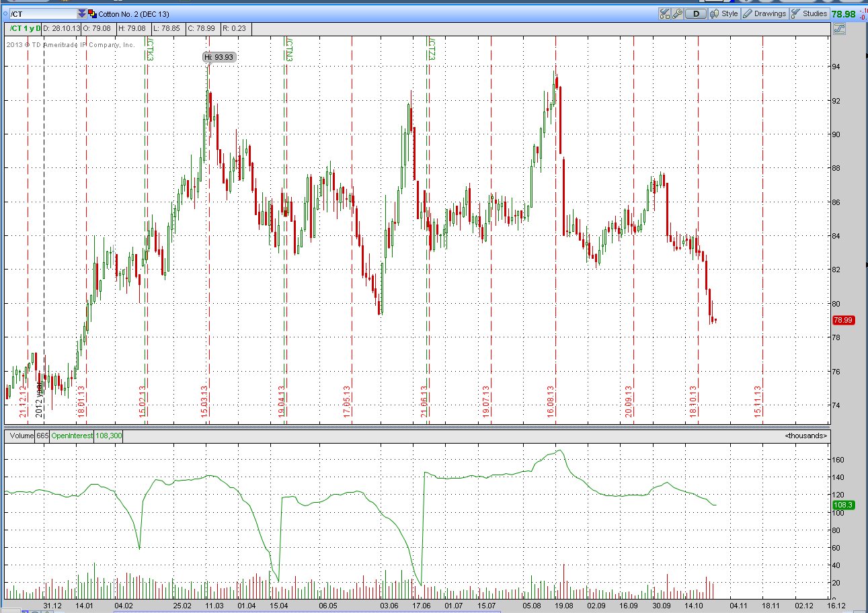The height and width of the screenshot is (613, 868).
Task: Click the 17.05.13 expiration line label
Action: tap(347, 402)
